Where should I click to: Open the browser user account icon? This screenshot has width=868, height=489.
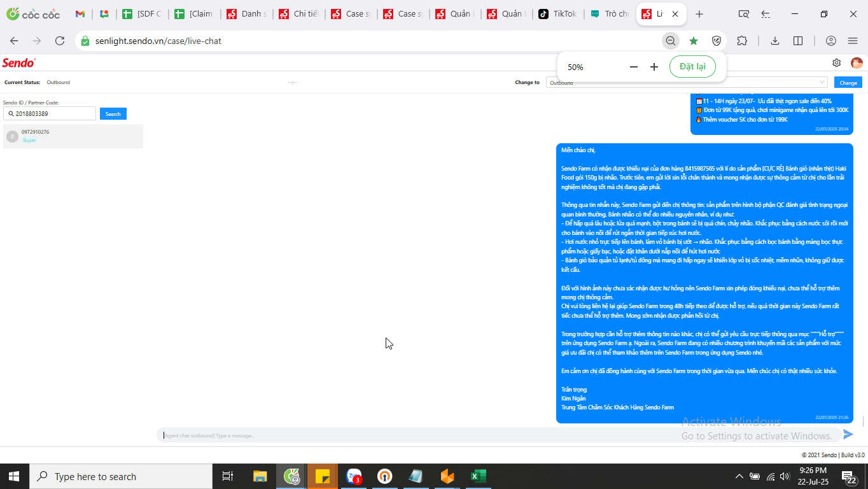(831, 41)
